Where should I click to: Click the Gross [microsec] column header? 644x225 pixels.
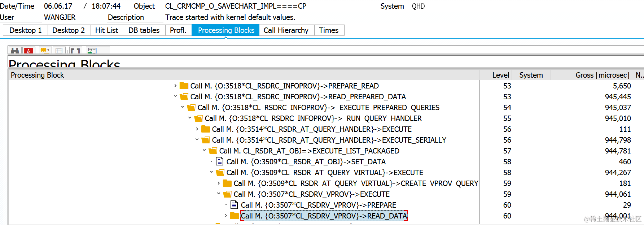pos(592,75)
